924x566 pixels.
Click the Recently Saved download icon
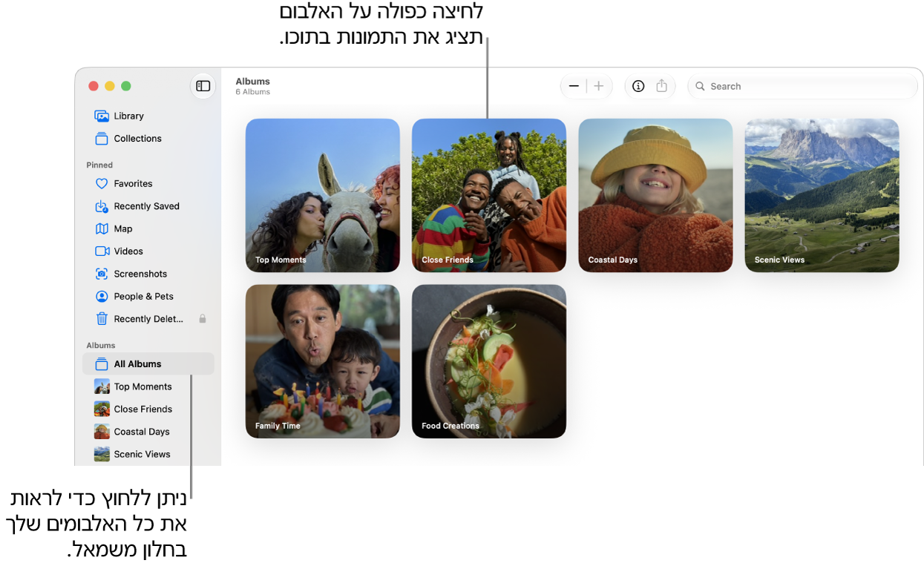(102, 206)
